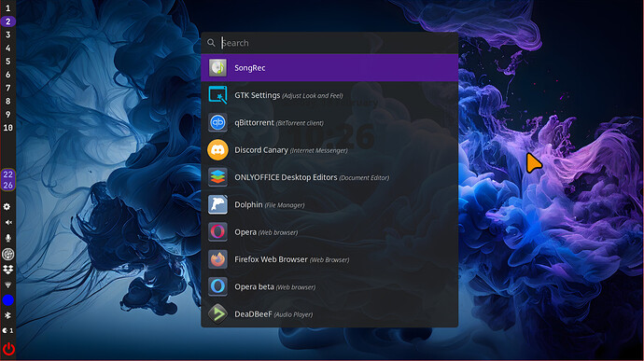644x361 pixels.
Task: Switch to workspace 6
Action: [7, 75]
